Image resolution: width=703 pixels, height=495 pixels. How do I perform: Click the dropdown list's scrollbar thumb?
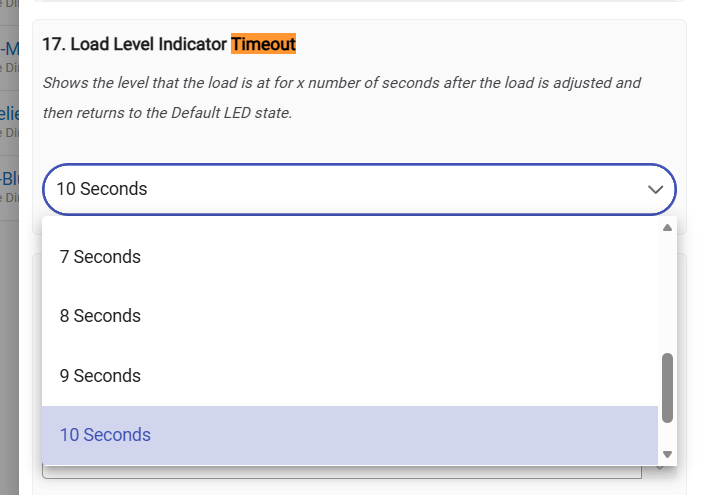(x=668, y=387)
